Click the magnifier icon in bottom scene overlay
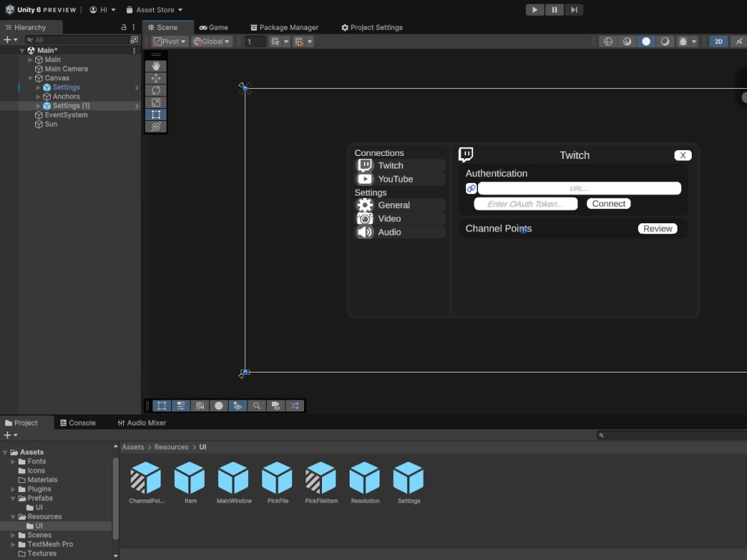This screenshot has height=560, width=747. click(x=256, y=405)
